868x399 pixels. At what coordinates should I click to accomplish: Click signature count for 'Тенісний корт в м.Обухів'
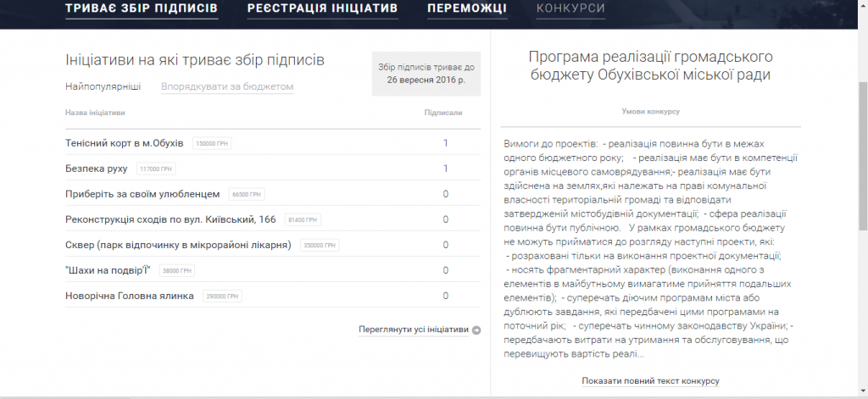click(x=445, y=143)
